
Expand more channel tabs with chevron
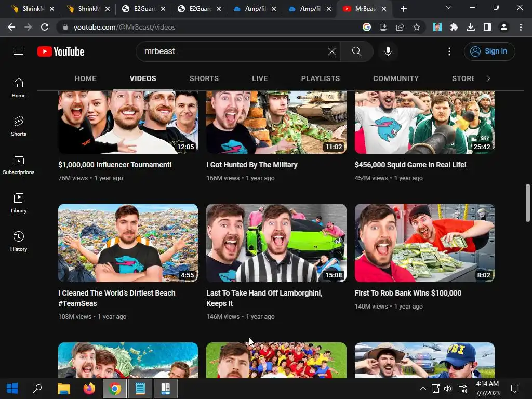point(488,78)
